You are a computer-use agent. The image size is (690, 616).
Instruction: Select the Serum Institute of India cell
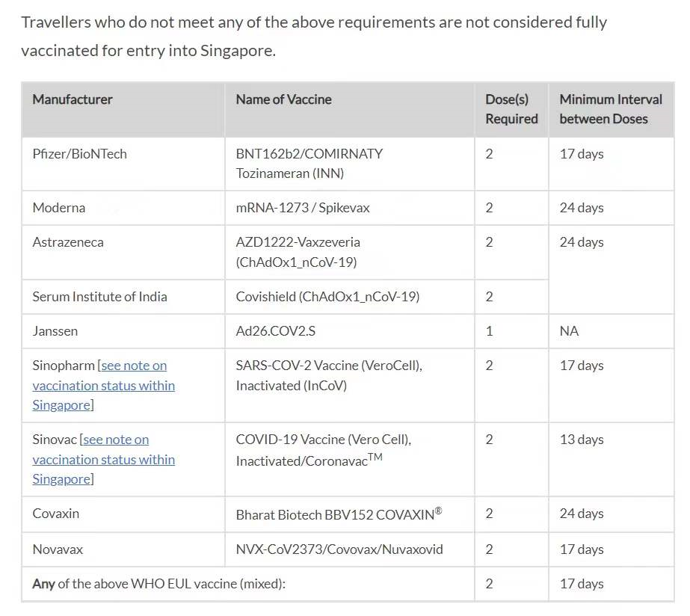click(99, 297)
